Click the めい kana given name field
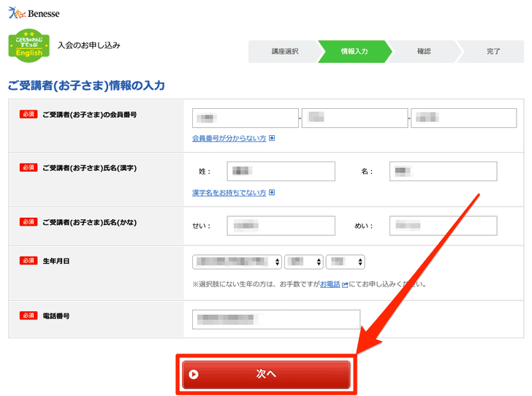The width and height of the screenshot is (532, 396). 443,226
